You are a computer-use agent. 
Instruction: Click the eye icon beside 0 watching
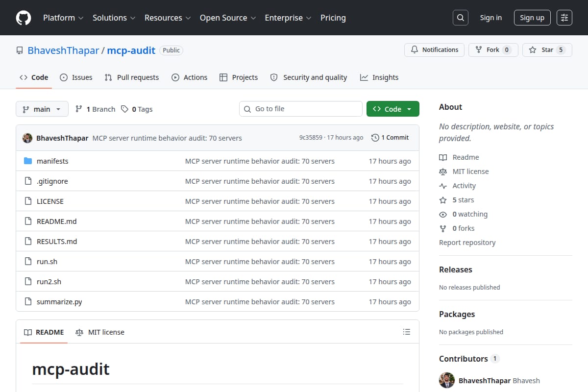pyautogui.click(x=443, y=214)
